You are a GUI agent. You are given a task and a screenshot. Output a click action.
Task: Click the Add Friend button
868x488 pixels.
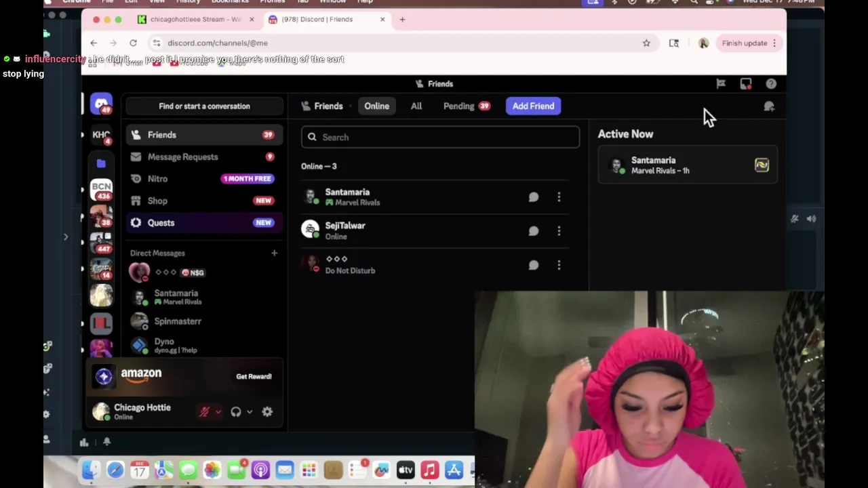pos(533,106)
